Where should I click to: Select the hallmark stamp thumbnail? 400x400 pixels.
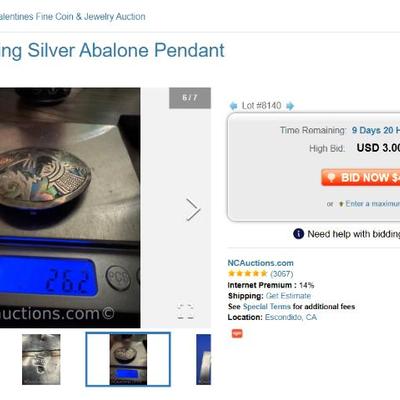point(41,359)
